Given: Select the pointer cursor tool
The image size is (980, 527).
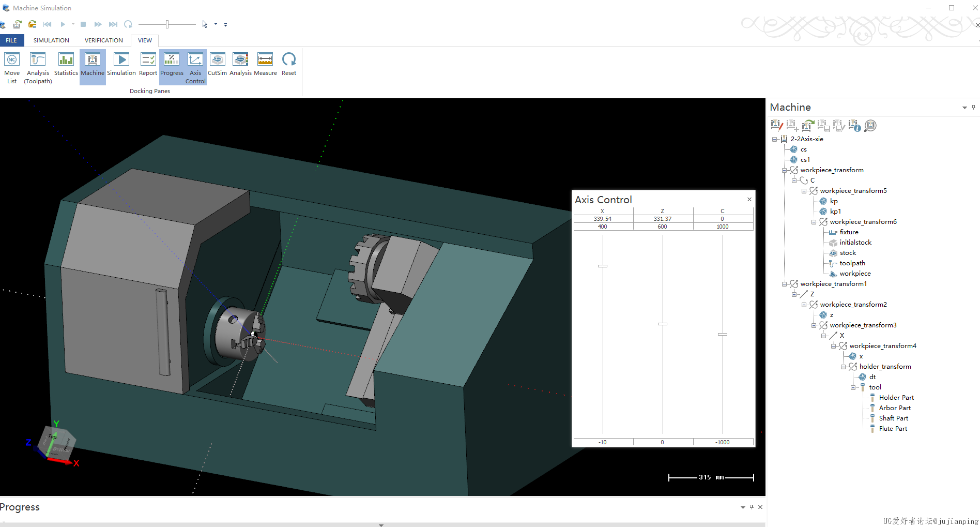Looking at the screenshot, I should point(205,24).
